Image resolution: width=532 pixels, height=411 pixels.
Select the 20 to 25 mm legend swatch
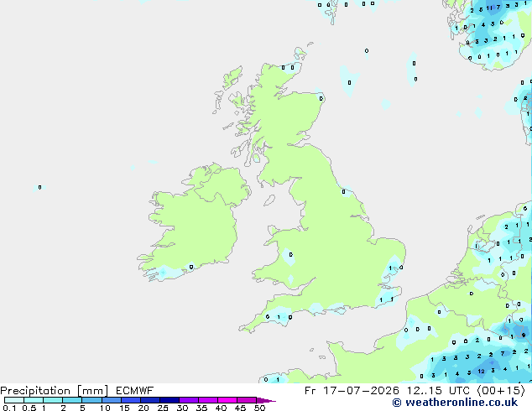149,400
